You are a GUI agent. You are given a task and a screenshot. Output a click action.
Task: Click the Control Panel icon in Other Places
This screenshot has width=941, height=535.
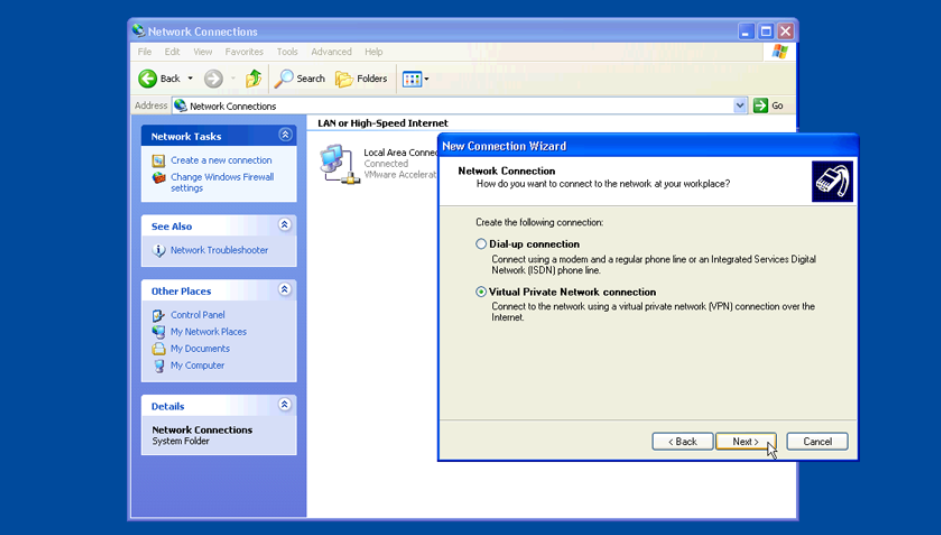pos(158,315)
